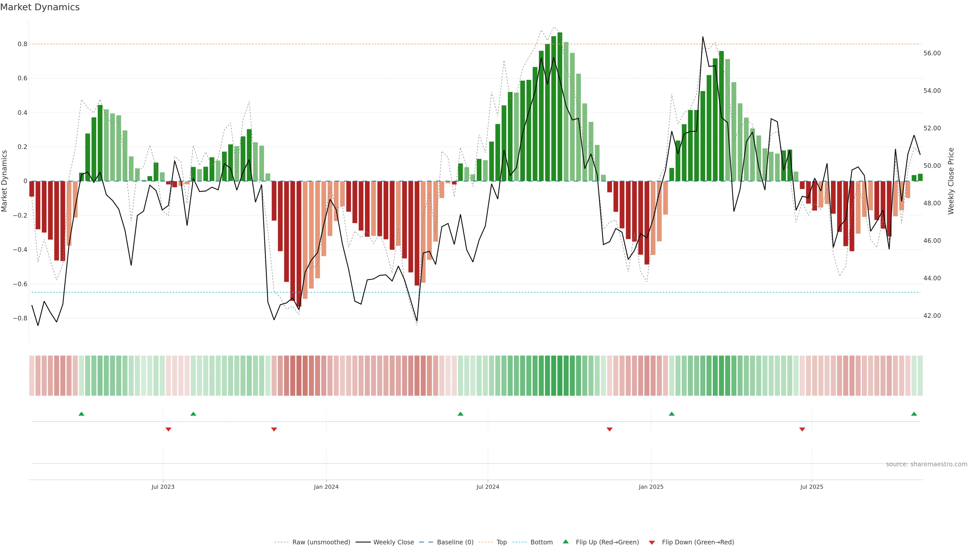The width and height of the screenshot is (980, 551).
Task: Click the latest flip-up marker at far right
Action: [x=914, y=414]
